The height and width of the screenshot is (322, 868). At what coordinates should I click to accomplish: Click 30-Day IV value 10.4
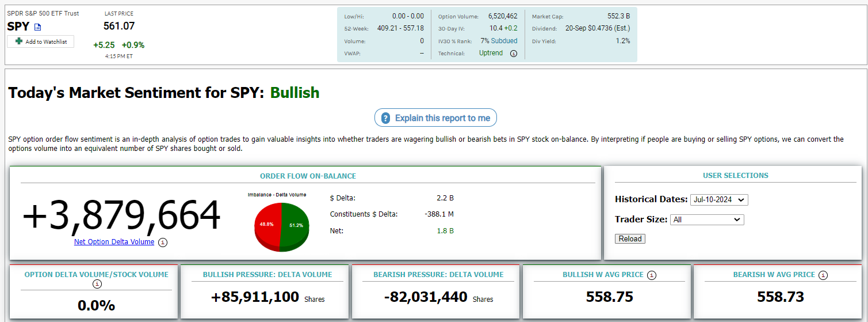[x=496, y=28]
